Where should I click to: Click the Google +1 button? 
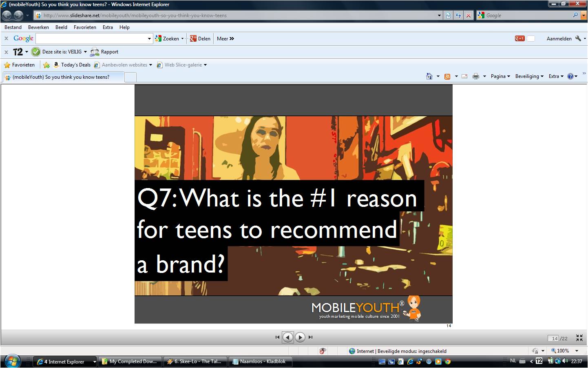tap(519, 38)
